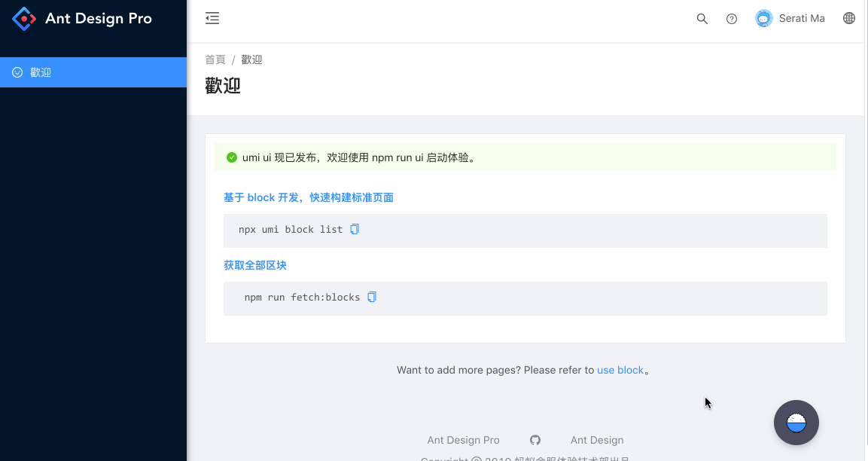Viewport: 868px width, 461px height.
Task: Go to 首頁 in the breadcrumb
Action: coord(215,60)
